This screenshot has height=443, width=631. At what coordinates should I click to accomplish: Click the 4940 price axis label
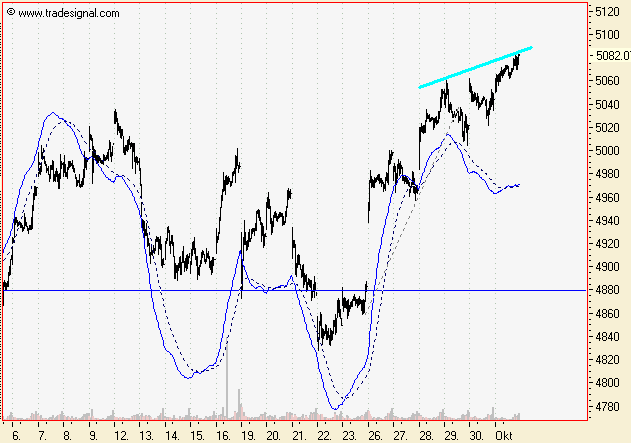point(608,221)
